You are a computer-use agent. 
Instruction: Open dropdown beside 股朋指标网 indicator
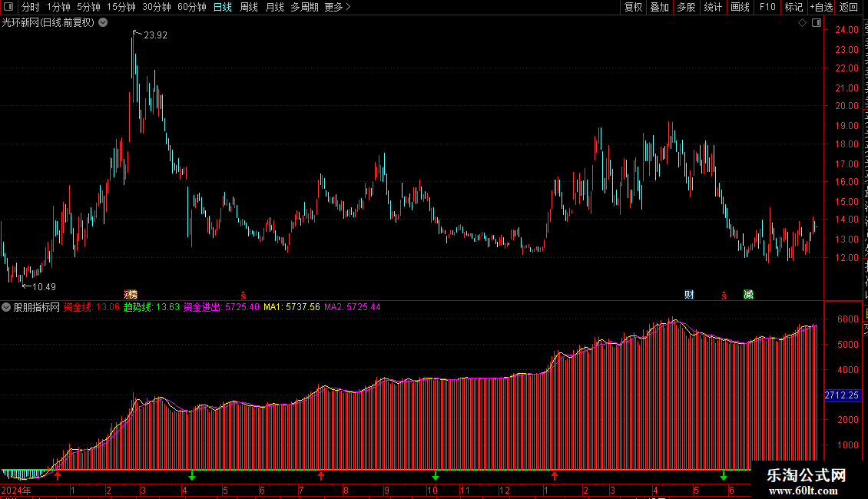pyautogui.click(x=6, y=307)
